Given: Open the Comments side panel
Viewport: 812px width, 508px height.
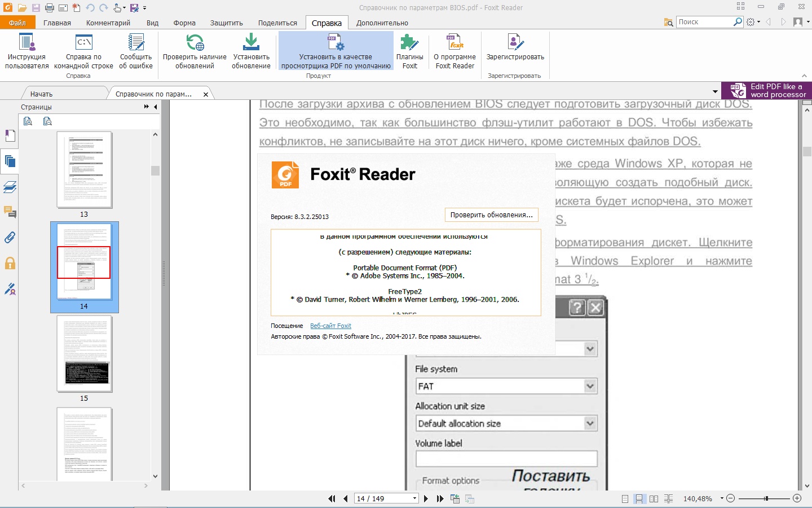Looking at the screenshot, I should click(x=10, y=212).
